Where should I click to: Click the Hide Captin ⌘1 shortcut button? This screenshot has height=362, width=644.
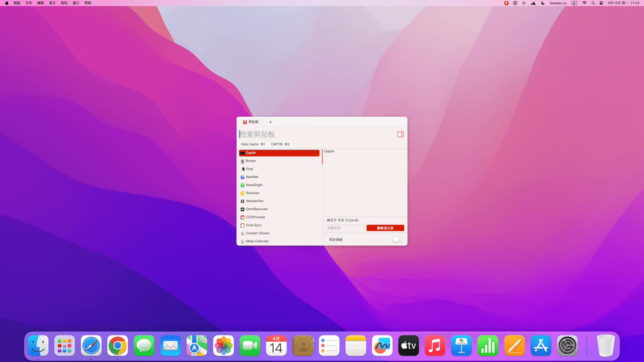pyautogui.click(x=253, y=144)
